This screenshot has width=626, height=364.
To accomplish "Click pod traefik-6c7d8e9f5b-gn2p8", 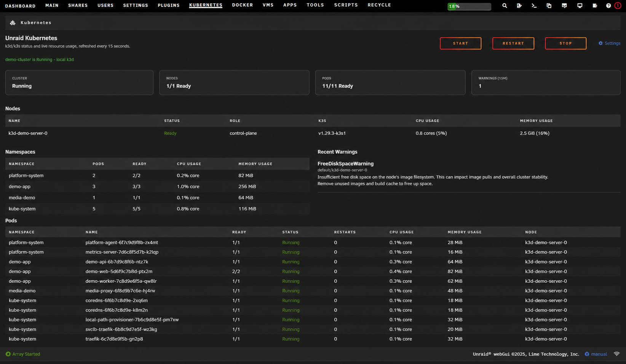I will [114, 339].
